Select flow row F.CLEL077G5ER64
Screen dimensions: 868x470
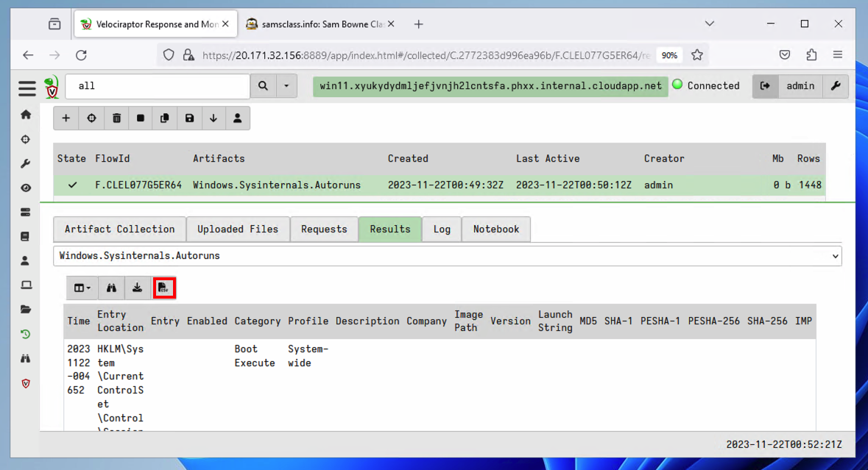(440, 185)
